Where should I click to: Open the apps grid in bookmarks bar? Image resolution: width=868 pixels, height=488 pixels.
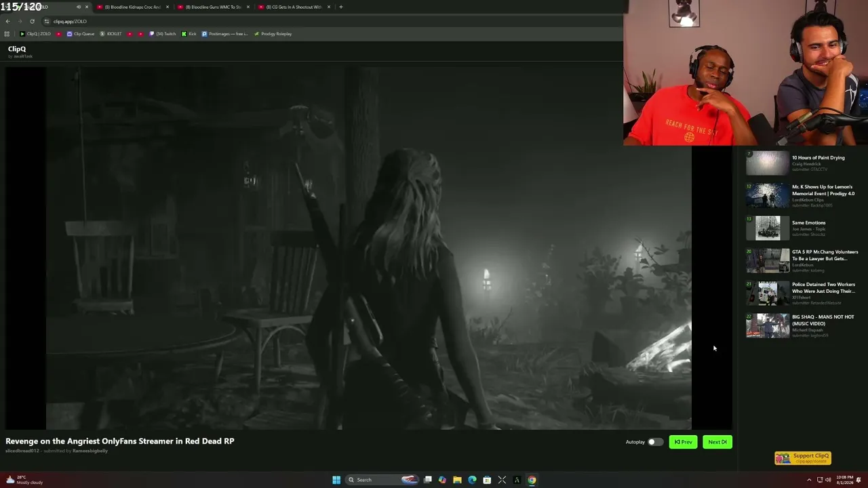pyautogui.click(x=7, y=34)
